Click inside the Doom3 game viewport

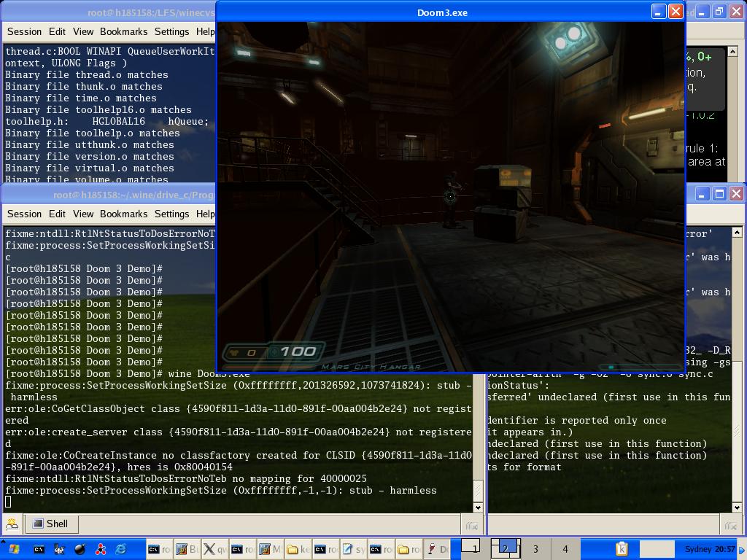point(450,197)
